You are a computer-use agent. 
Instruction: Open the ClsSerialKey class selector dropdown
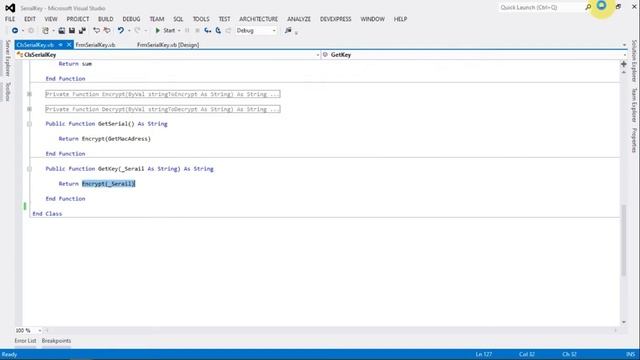(x=318, y=55)
